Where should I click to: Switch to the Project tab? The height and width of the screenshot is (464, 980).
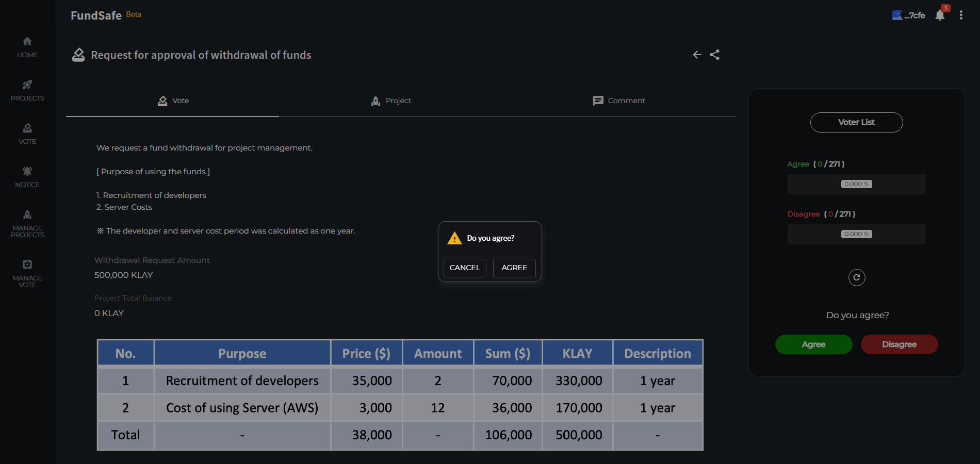pyautogui.click(x=391, y=101)
